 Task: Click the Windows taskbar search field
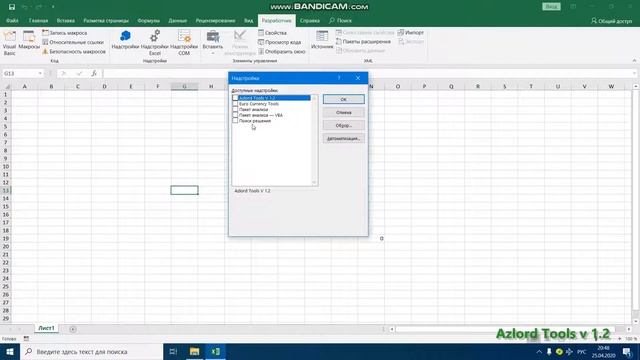tap(91, 351)
